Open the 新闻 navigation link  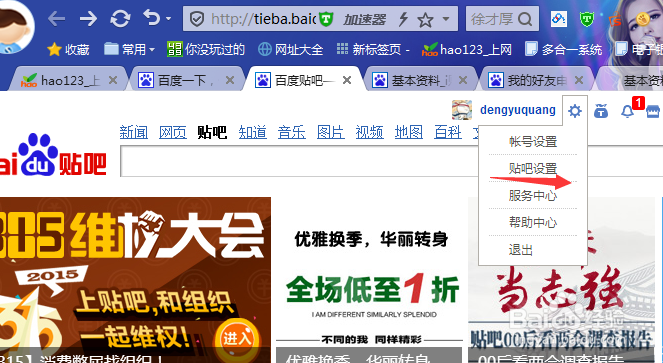coord(134,132)
